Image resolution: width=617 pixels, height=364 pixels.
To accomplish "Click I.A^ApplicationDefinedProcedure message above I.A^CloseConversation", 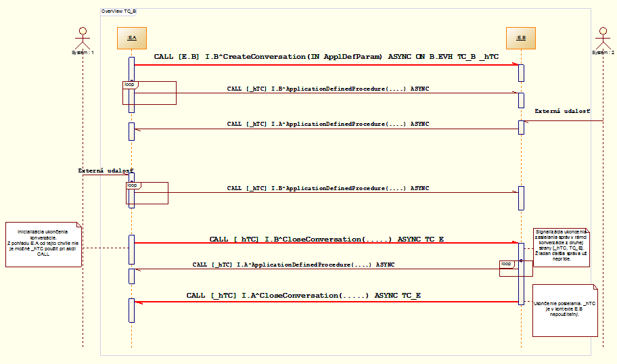I will (x=294, y=265).
